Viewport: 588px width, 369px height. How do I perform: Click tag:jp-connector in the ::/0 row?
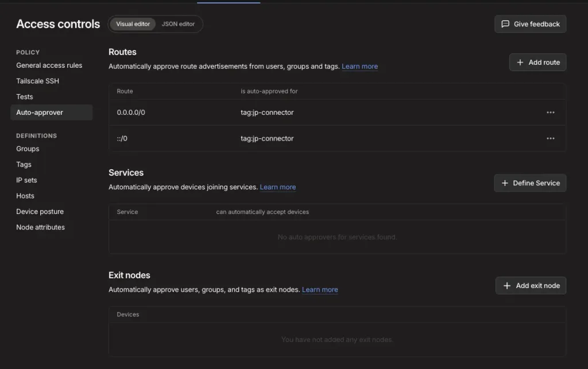[x=267, y=139]
